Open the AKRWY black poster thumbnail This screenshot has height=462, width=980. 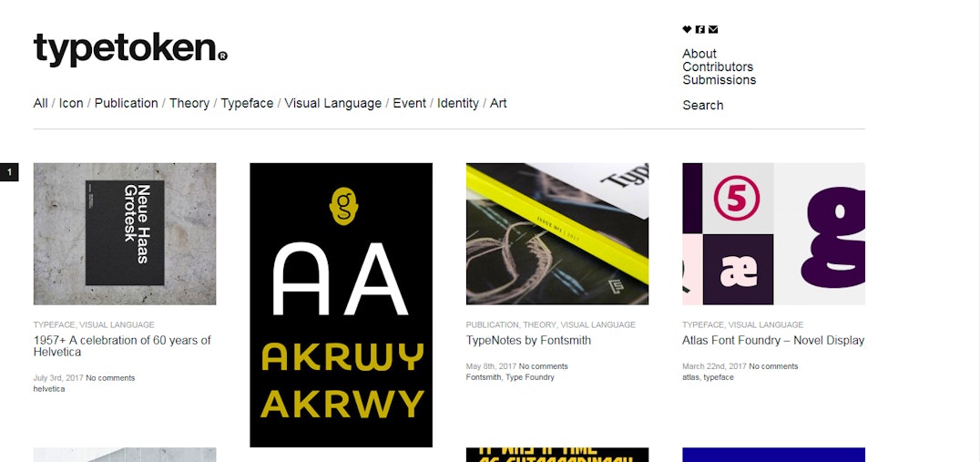tap(341, 305)
